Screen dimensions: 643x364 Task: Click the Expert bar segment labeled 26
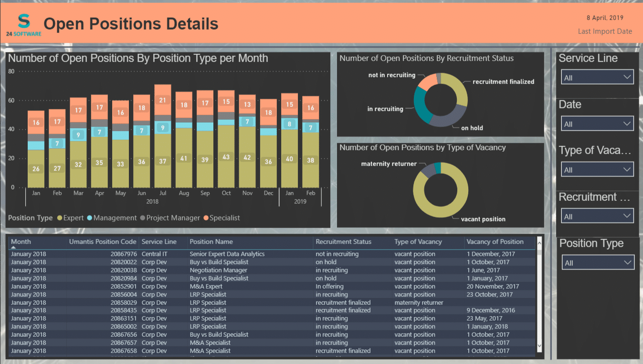coord(36,169)
